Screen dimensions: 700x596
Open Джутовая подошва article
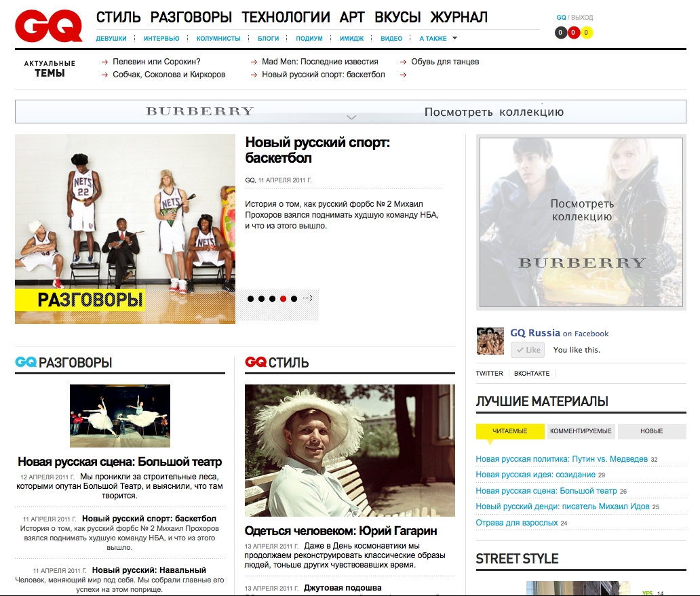[x=343, y=587]
